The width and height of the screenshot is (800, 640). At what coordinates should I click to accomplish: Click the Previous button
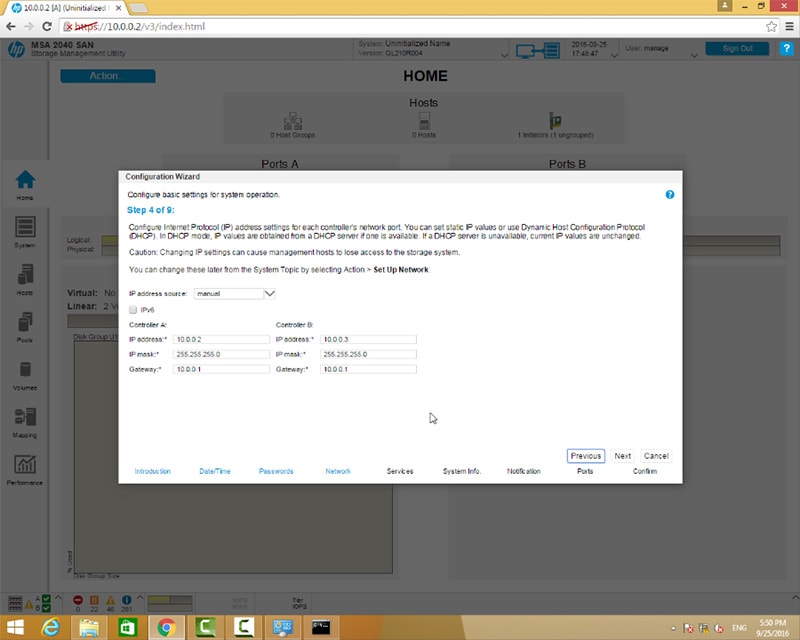click(585, 456)
